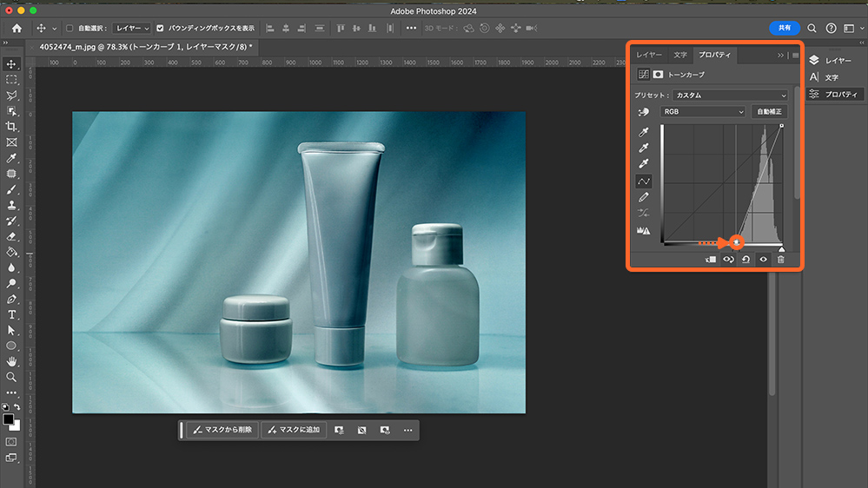The height and width of the screenshot is (488, 868).
Task: Pick the Hand tool
Action: pyautogui.click(x=11, y=361)
